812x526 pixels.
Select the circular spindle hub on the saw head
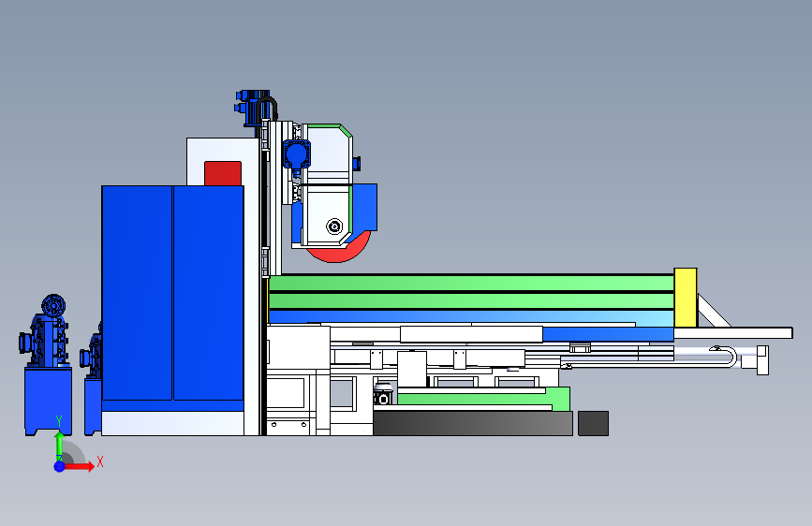click(x=334, y=226)
